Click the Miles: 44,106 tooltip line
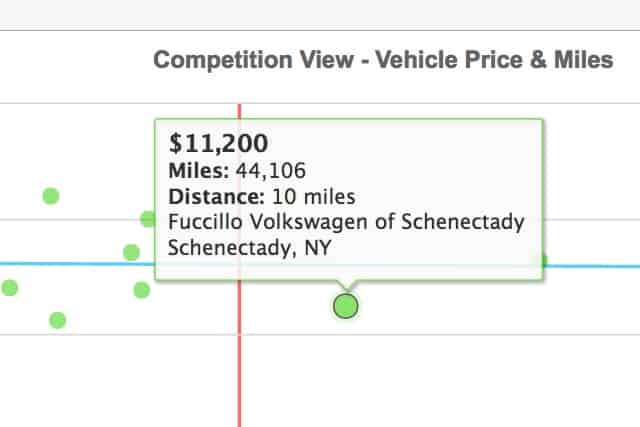The height and width of the screenshot is (427, 640). point(237,171)
